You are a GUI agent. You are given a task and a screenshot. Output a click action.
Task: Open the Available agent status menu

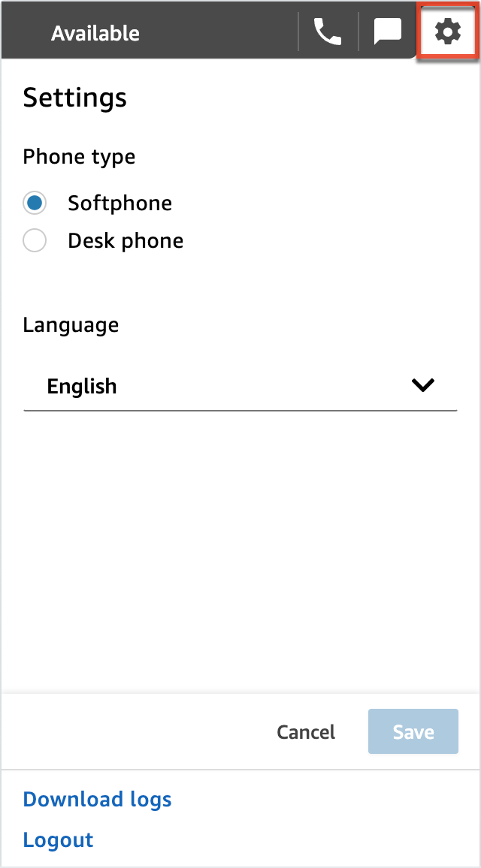tap(95, 32)
